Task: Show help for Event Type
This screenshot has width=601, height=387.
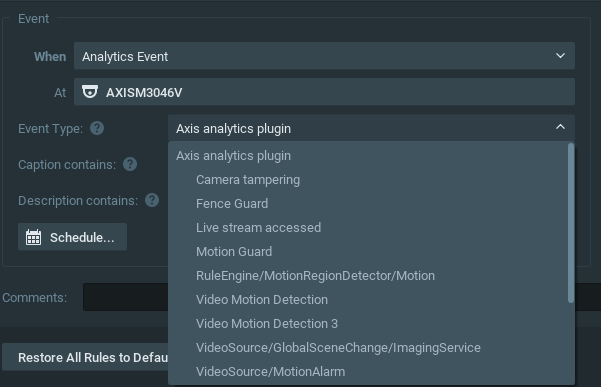Action: click(97, 128)
